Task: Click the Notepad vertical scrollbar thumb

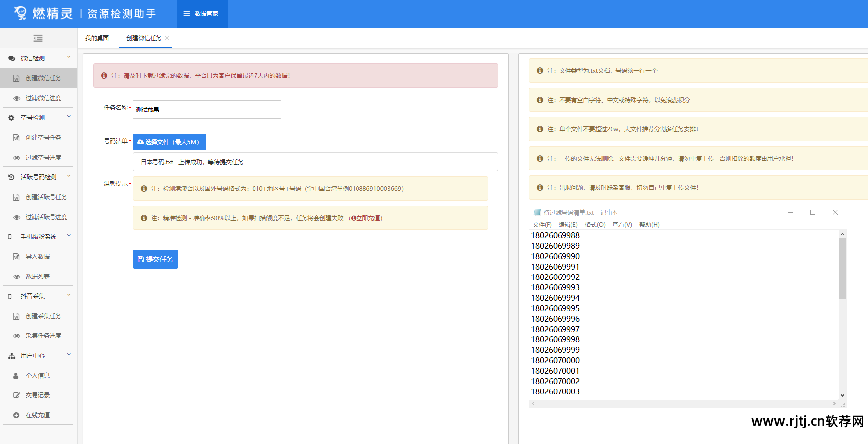Action: (x=842, y=269)
